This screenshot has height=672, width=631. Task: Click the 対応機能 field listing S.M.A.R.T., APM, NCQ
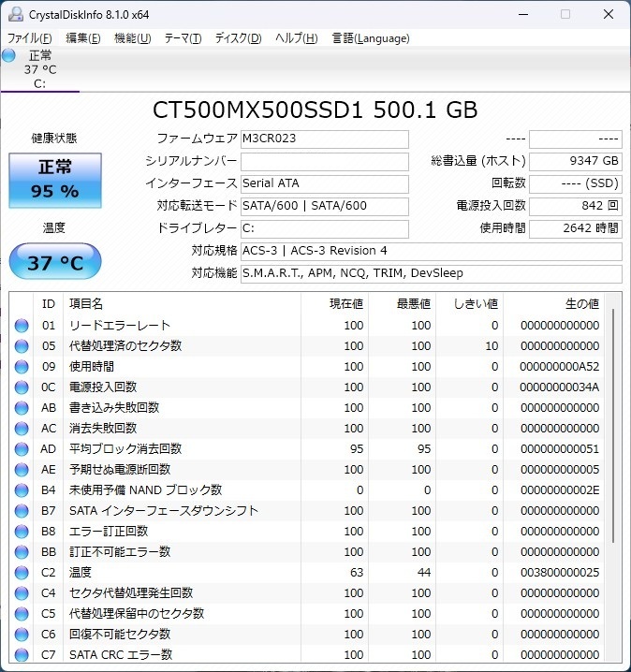[x=432, y=273]
